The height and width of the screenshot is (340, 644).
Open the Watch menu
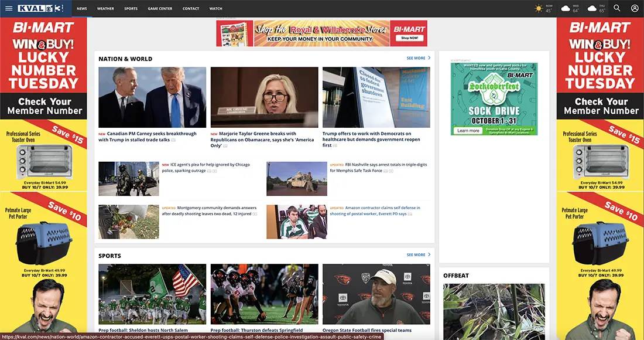215,8
